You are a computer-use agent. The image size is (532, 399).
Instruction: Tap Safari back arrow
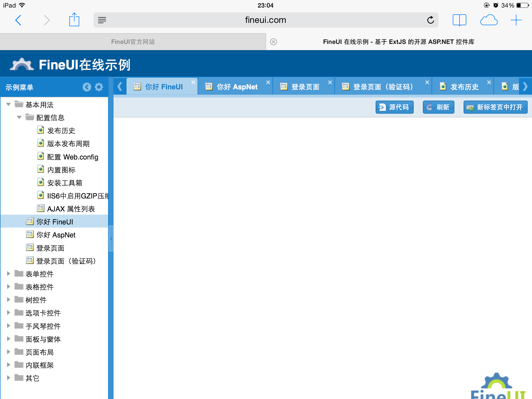pyautogui.click(x=18, y=20)
